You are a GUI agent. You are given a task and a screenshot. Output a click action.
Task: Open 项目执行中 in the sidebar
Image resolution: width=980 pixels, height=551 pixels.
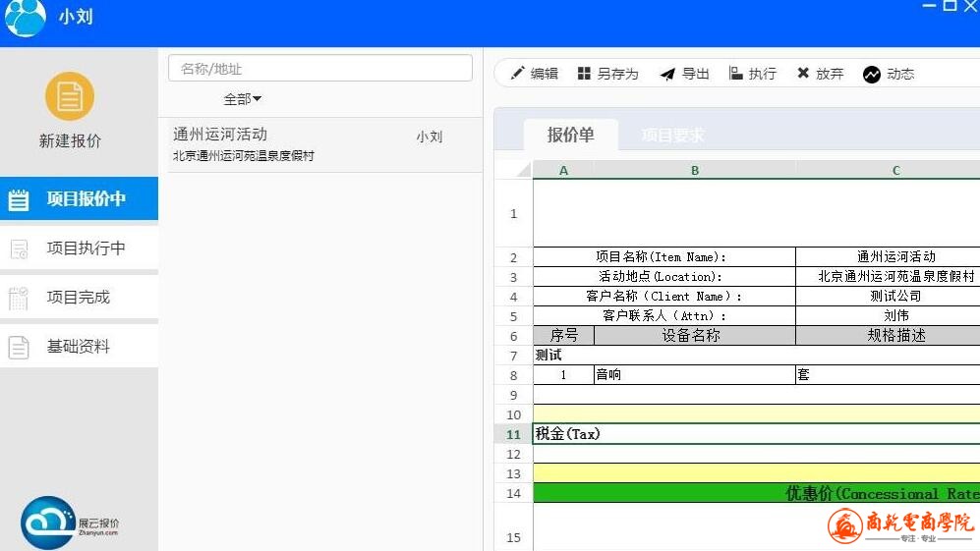point(79,248)
